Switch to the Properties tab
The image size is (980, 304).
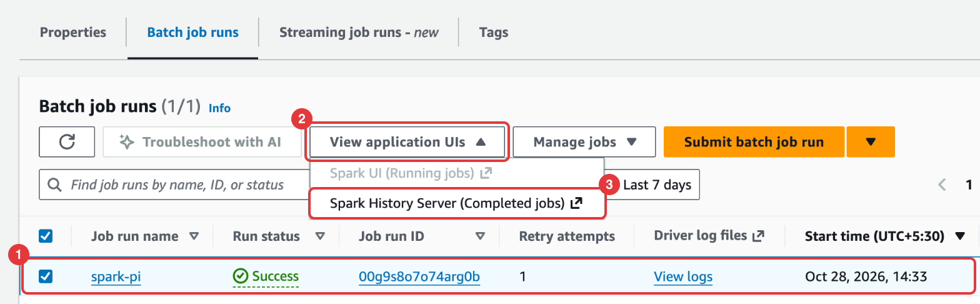[x=73, y=32]
